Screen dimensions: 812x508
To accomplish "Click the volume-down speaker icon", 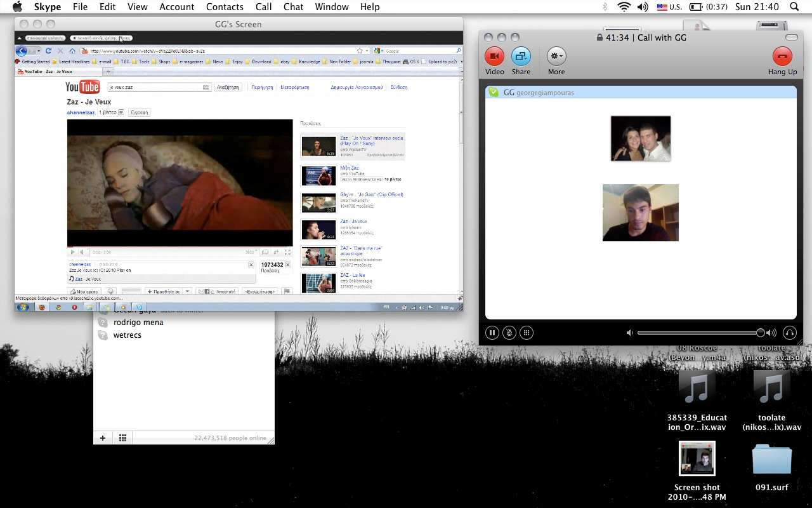I will point(629,333).
